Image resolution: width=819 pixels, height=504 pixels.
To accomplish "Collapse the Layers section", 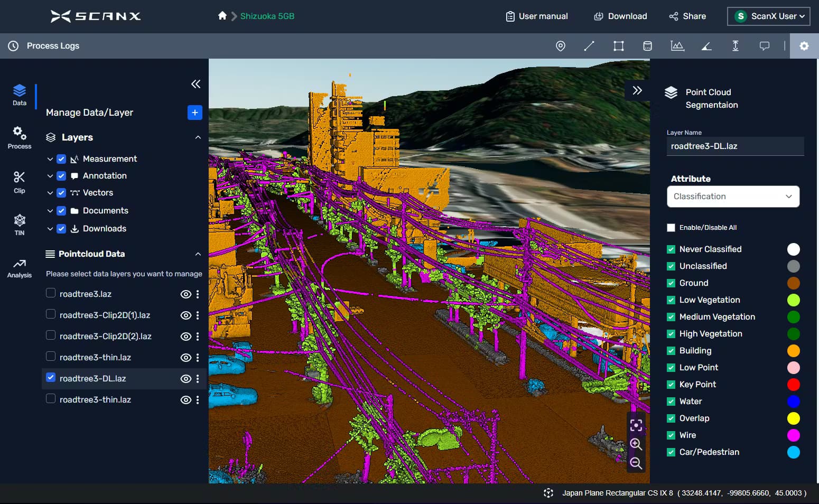I will point(198,137).
